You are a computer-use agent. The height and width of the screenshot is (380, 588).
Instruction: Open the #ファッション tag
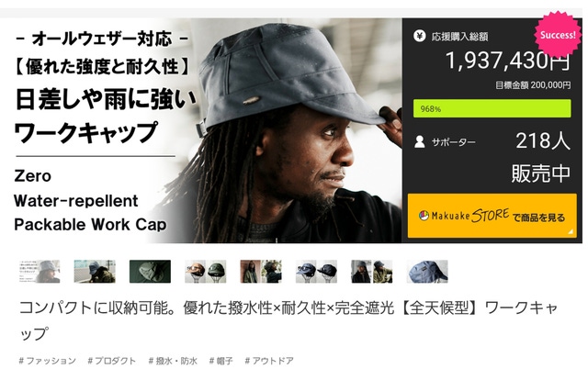click(47, 361)
